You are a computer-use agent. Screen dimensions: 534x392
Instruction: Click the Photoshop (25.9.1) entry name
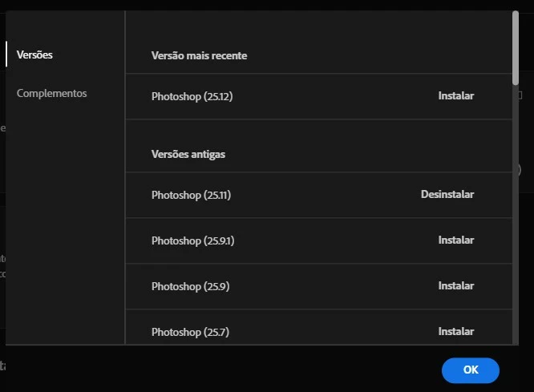(x=192, y=240)
